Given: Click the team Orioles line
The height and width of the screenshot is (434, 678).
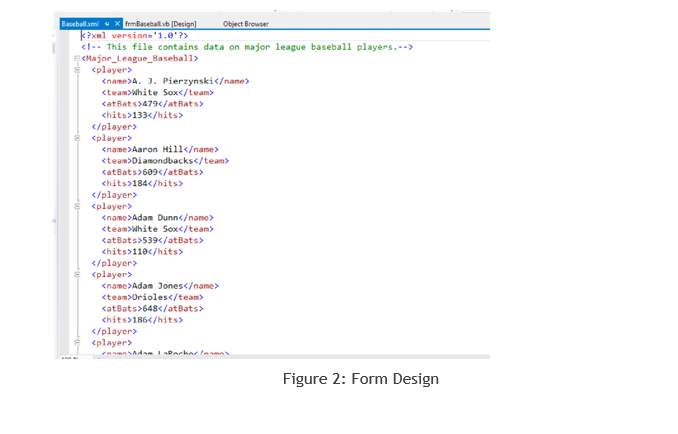Looking at the screenshot, I should [x=152, y=297].
